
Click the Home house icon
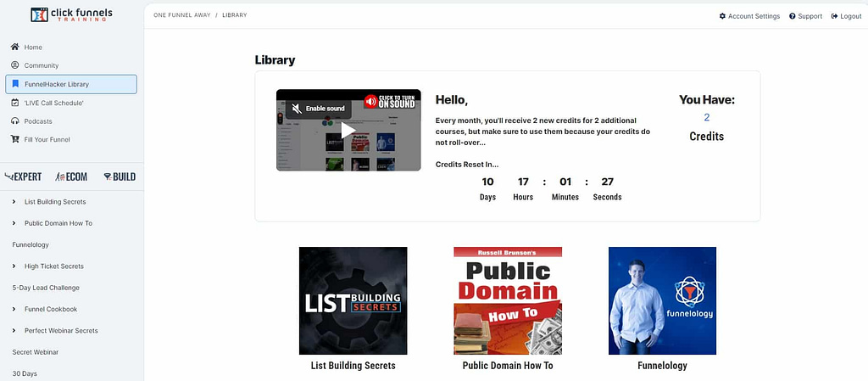15,47
